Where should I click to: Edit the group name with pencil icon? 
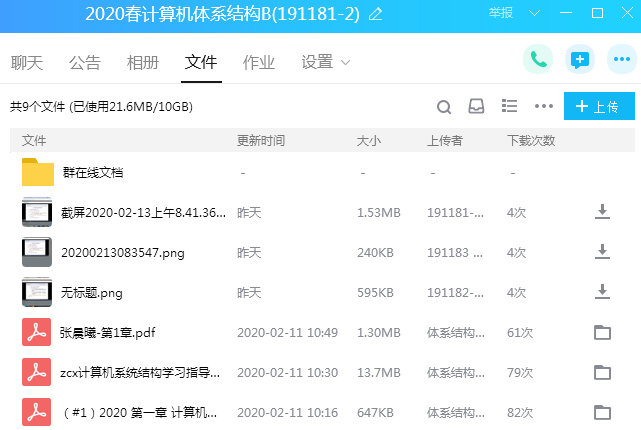376,14
